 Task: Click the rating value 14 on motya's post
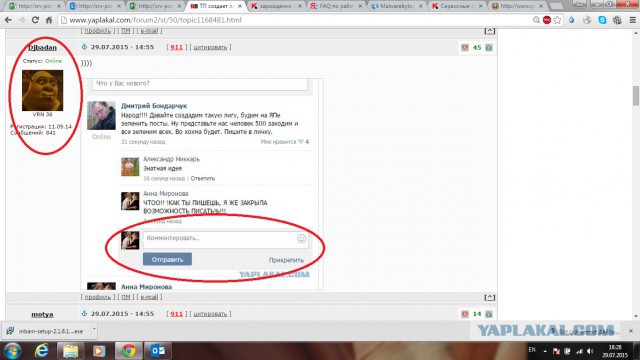[477, 314]
